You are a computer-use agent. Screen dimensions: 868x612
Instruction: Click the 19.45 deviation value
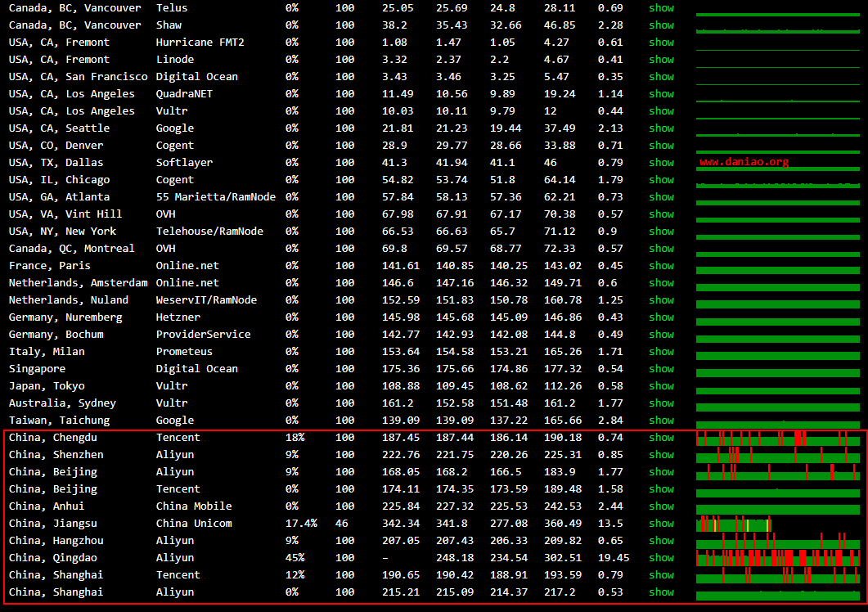[614, 558]
